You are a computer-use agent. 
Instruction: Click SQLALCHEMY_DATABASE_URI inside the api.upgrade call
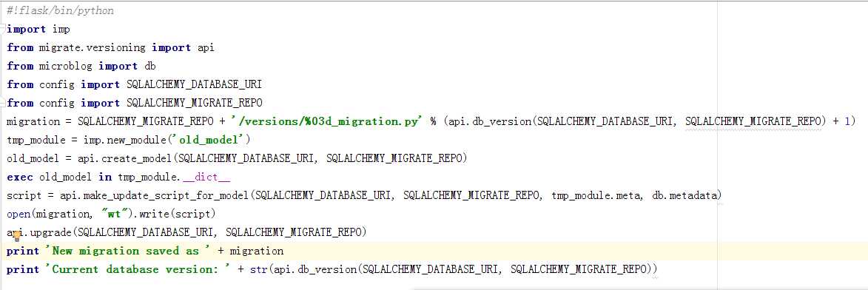coord(146,232)
